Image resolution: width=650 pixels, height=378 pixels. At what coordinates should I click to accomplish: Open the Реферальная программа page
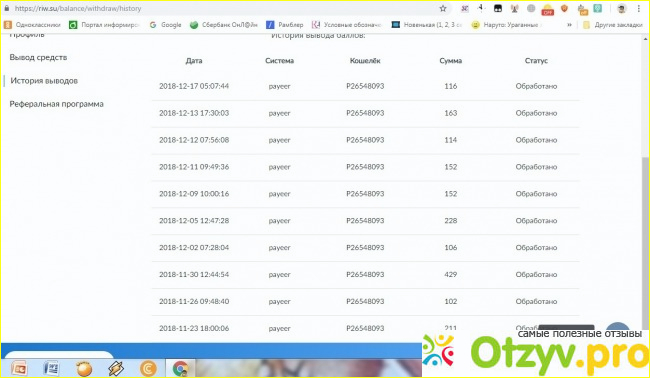(x=56, y=104)
